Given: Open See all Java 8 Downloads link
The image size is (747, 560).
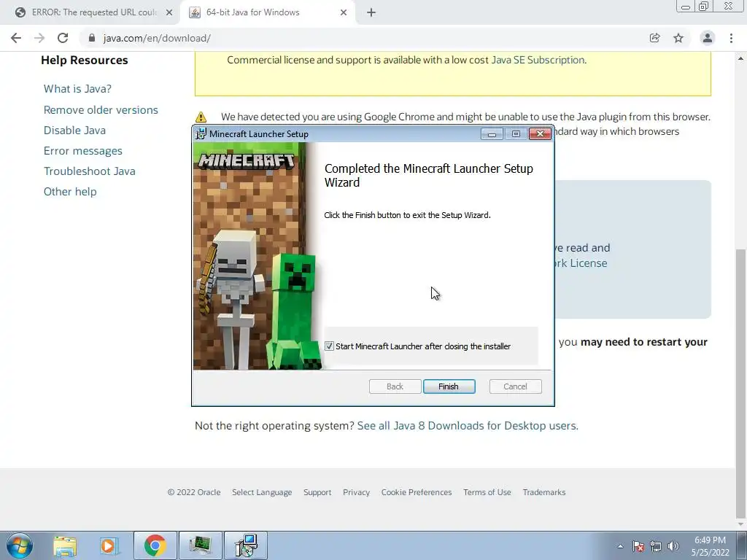Looking at the screenshot, I should (467, 426).
